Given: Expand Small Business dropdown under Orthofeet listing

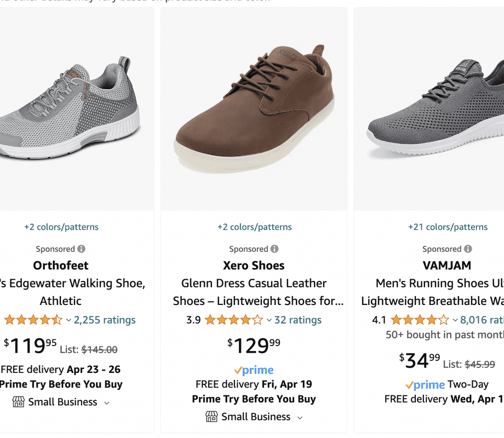Looking at the screenshot, I should [106, 403].
